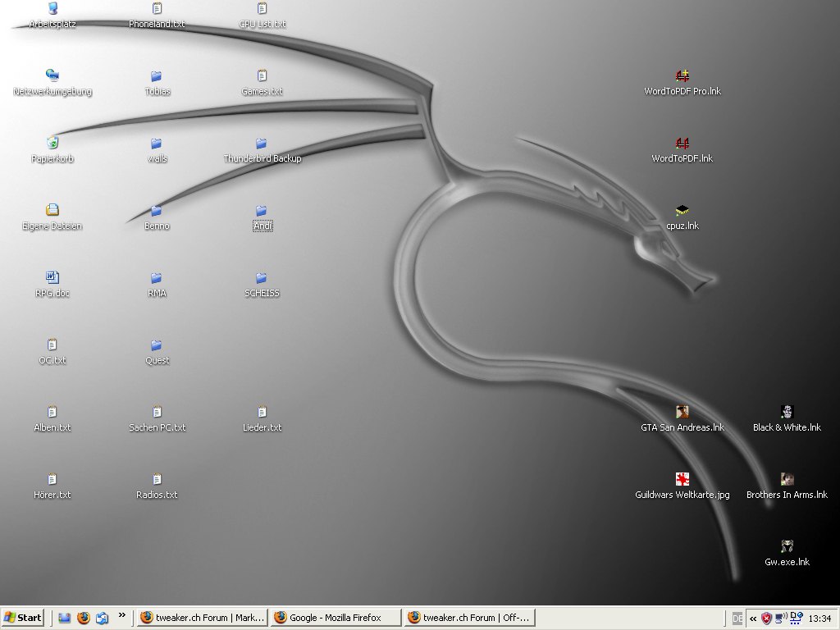Click the WordToPDF Pro.lnk icon
The height and width of the screenshot is (630, 840).
[x=682, y=77]
